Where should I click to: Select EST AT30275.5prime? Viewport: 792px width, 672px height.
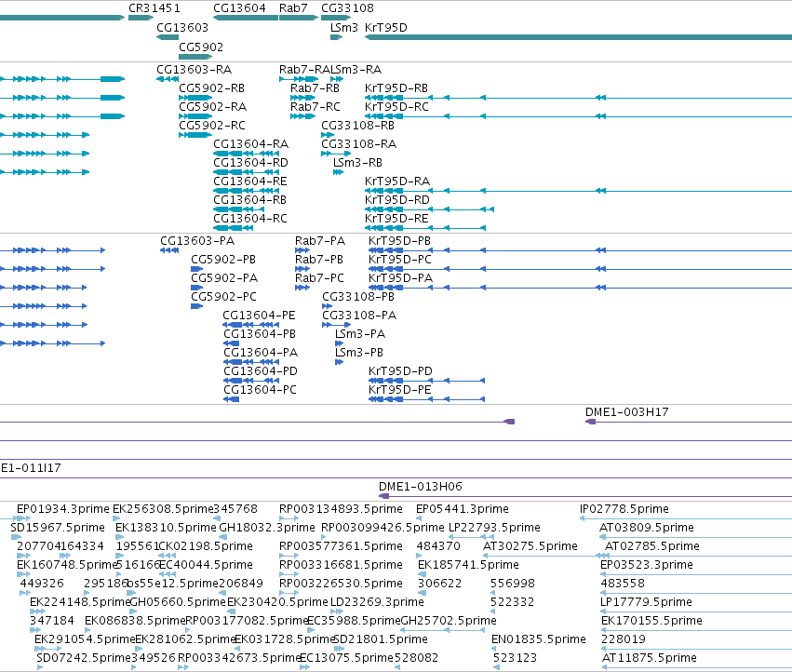pos(530,546)
